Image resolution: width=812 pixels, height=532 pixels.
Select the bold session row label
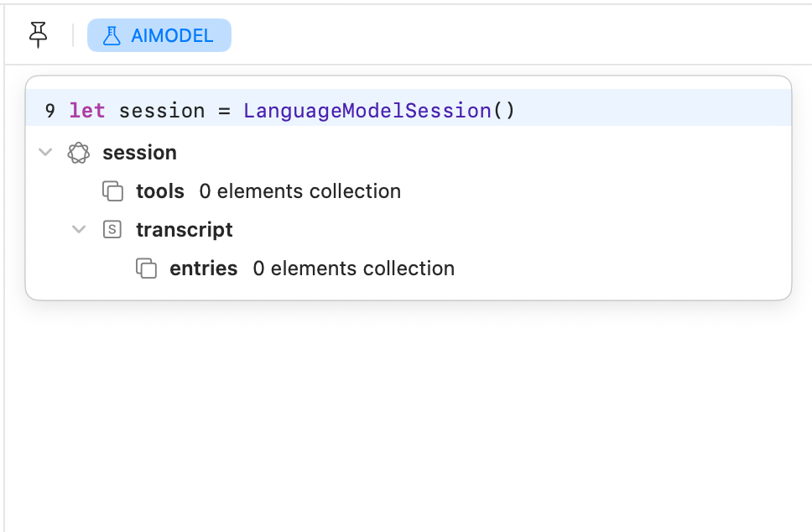pyautogui.click(x=139, y=153)
